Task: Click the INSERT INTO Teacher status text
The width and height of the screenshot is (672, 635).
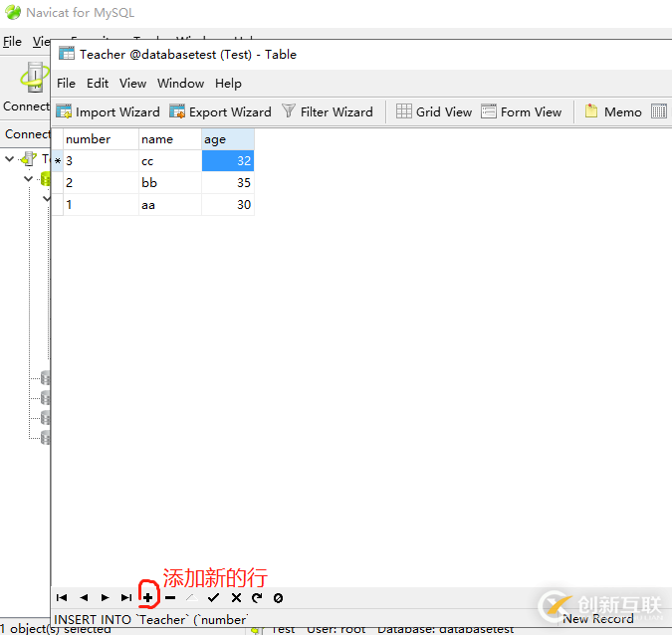Action: tap(150, 620)
